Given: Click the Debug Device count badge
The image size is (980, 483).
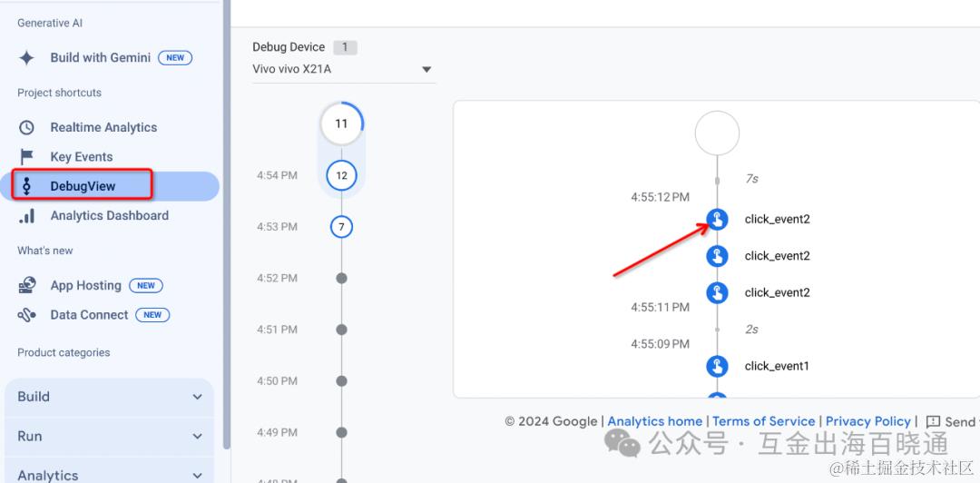Looking at the screenshot, I should pos(345,47).
